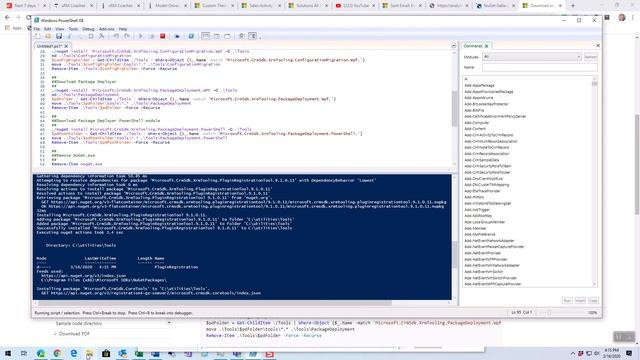Select Add-Content in commands list

click(475, 129)
